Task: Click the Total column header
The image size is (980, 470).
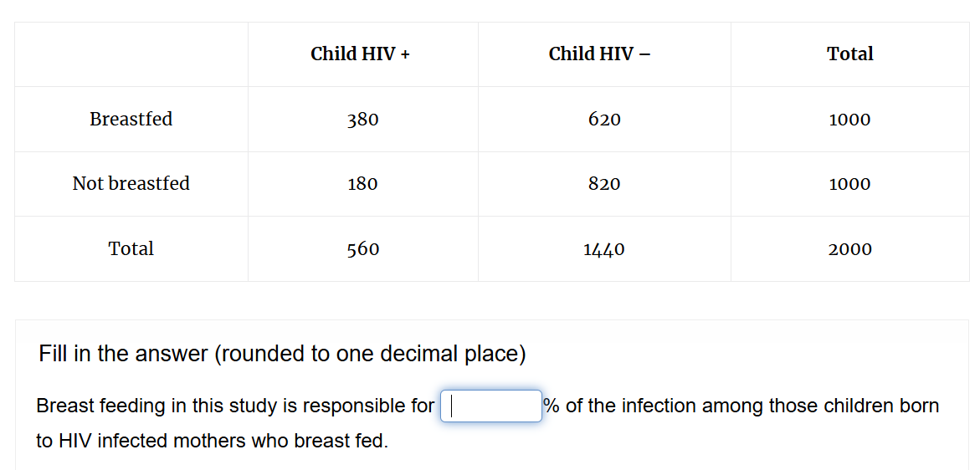Action: (850, 54)
